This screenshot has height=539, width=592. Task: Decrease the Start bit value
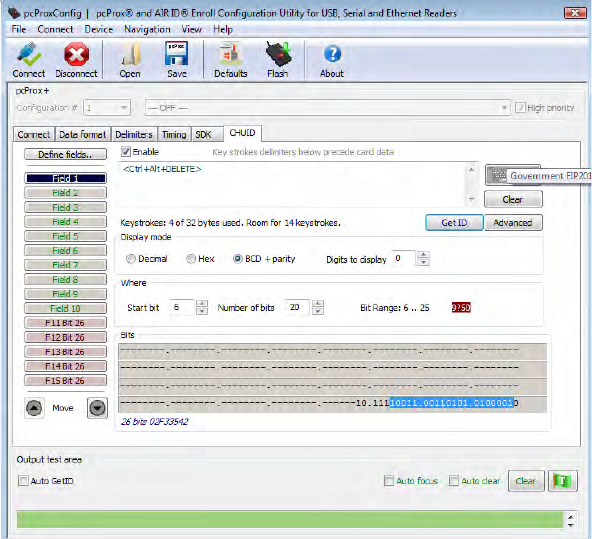click(x=202, y=311)
